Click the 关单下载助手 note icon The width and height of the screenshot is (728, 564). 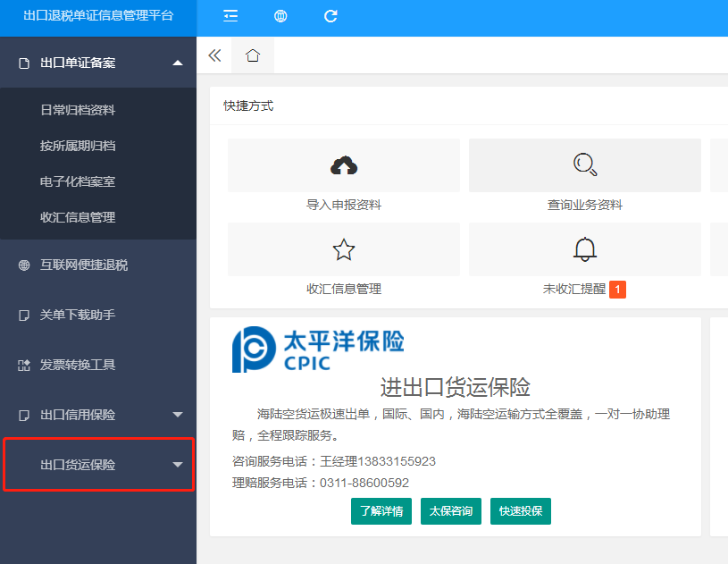24,316
